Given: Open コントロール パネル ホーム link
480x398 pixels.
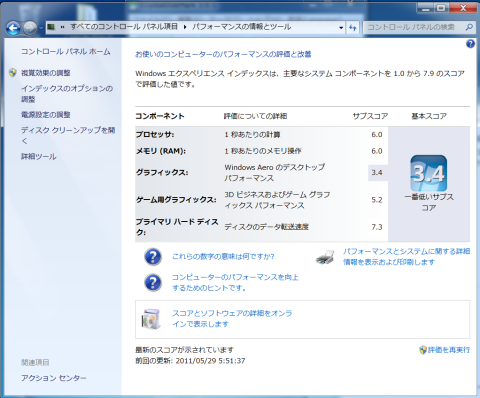Looking at the screenshot, I should pyautogui.click(x=66, y=51).
